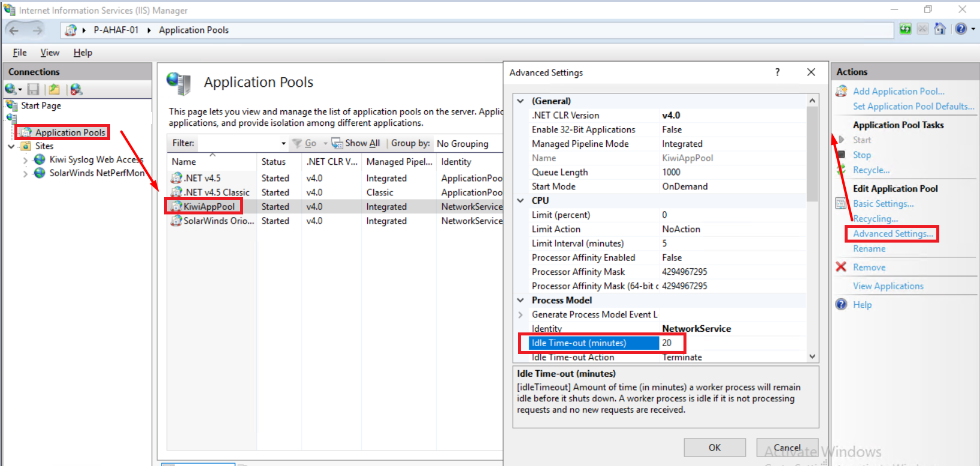Click the forward navigation arrow
This screenshot has height=466, width=980.
[x=38, y=30]
